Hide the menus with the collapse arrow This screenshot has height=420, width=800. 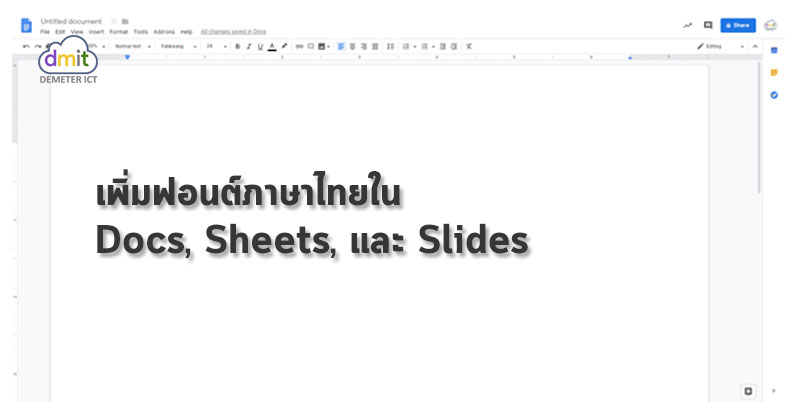755,46
